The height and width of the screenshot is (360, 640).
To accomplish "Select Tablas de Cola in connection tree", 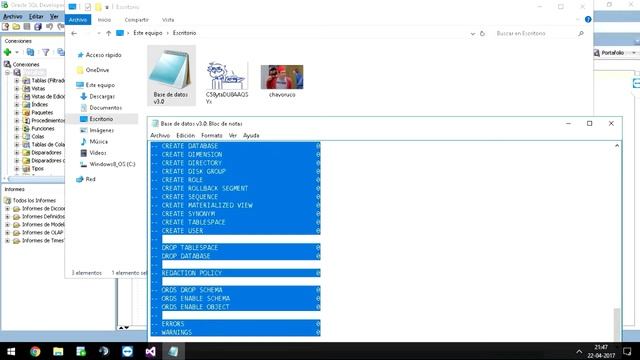I will [48, 144].
